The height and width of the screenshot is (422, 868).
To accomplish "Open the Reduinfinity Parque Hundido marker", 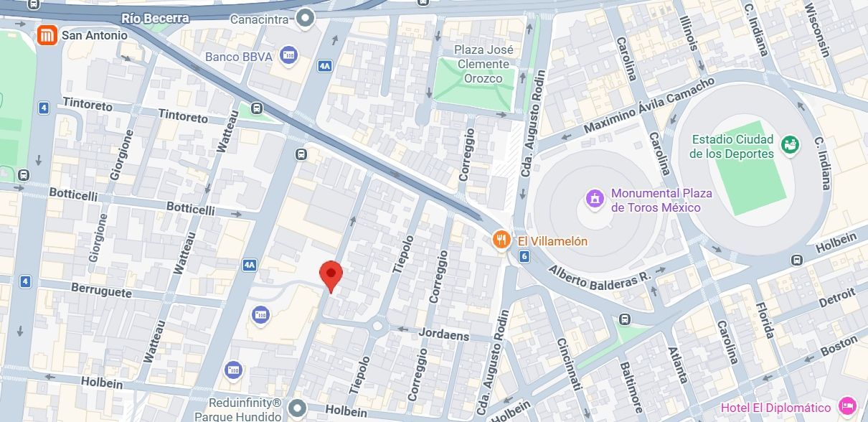I will coord(297,410).
